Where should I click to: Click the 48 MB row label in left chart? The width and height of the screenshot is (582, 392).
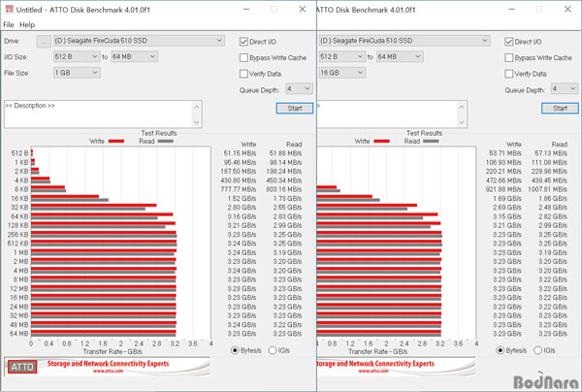[x=19, y=324]
